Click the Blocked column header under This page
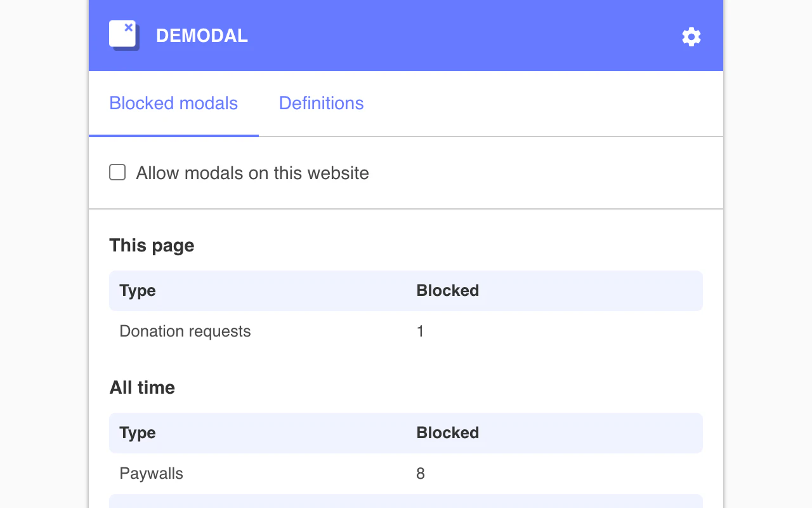This screenshot has width=812, height=508. (448, 290)
